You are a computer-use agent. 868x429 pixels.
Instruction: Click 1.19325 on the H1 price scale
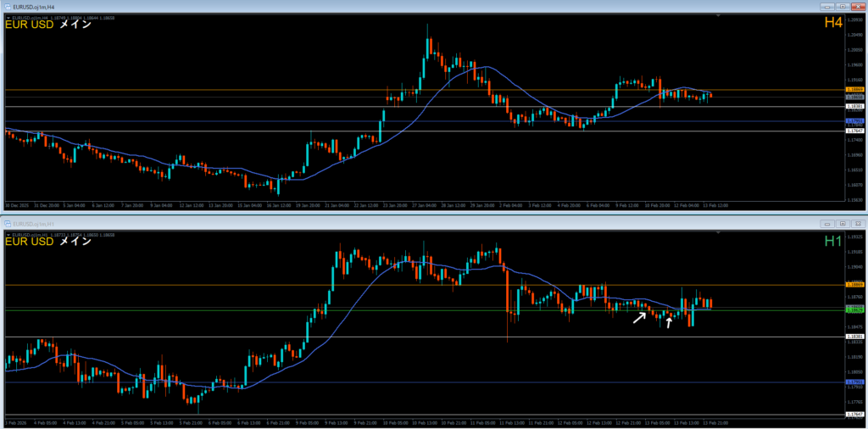(854, 237)
